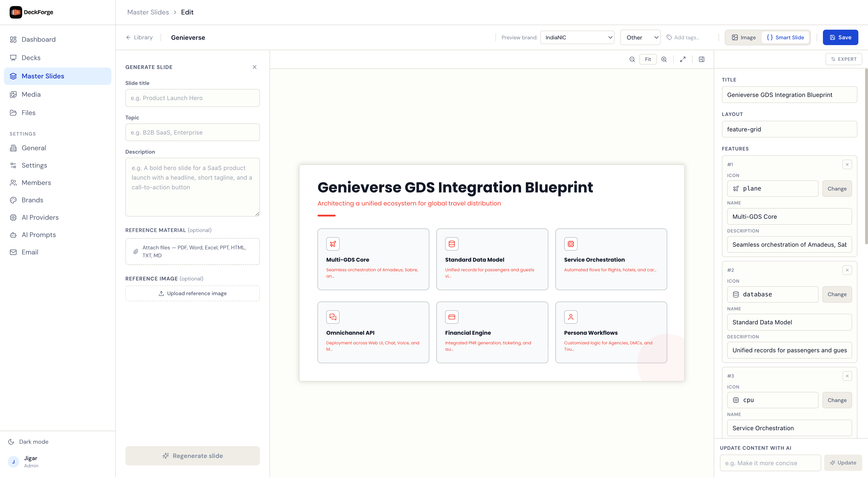
Task: Zoom in the slide preview
Action: [664, 59]
